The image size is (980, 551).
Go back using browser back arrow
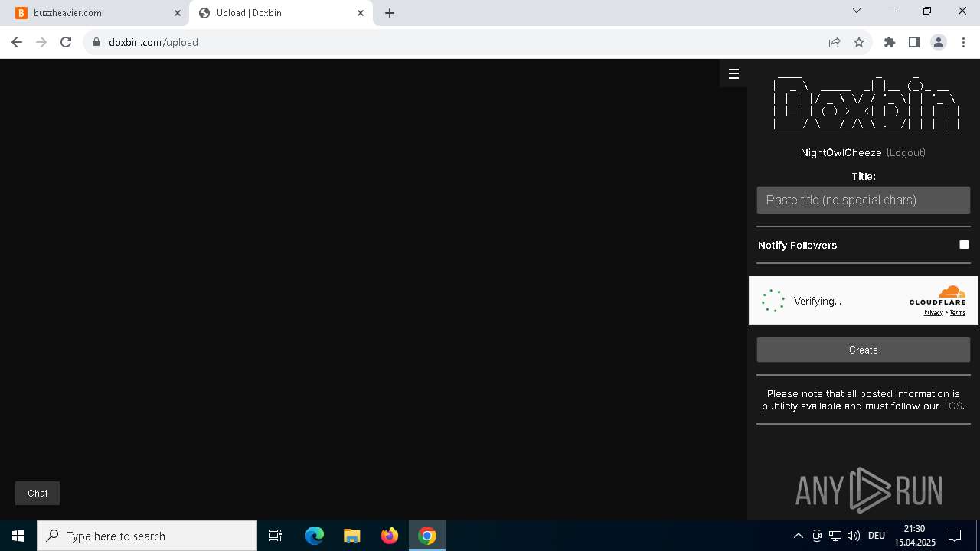(17, 42)
